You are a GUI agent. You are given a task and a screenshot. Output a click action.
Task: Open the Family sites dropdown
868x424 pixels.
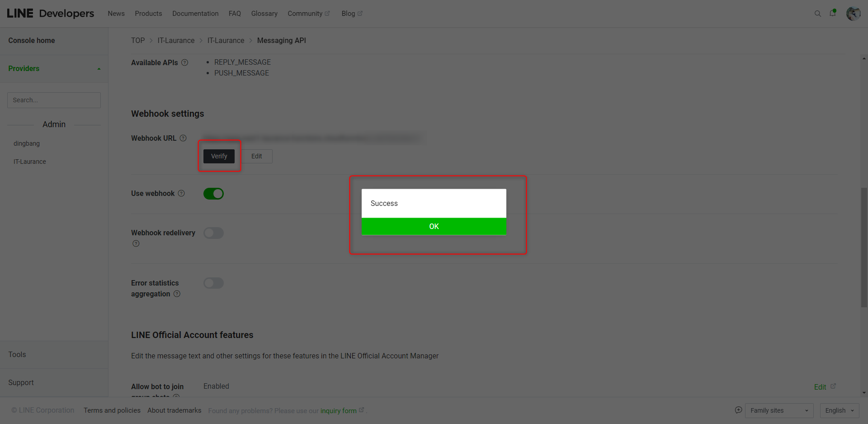[779, 410]
